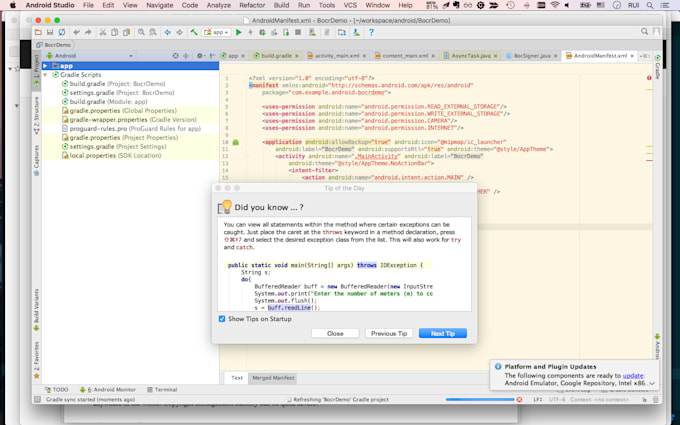Viewport: 680px width, 425px height.
Task: Undo the last action via toolbar
Action: (x=77, y=33)
